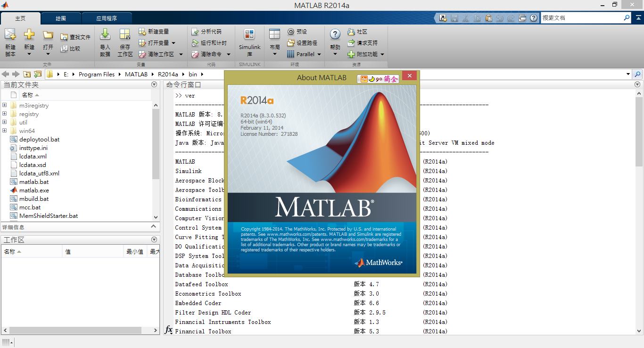The height and width of the screenshot is (348, 644).
Task: Click the Analyze Code (分析代码) icon
Action: point(195,32)
